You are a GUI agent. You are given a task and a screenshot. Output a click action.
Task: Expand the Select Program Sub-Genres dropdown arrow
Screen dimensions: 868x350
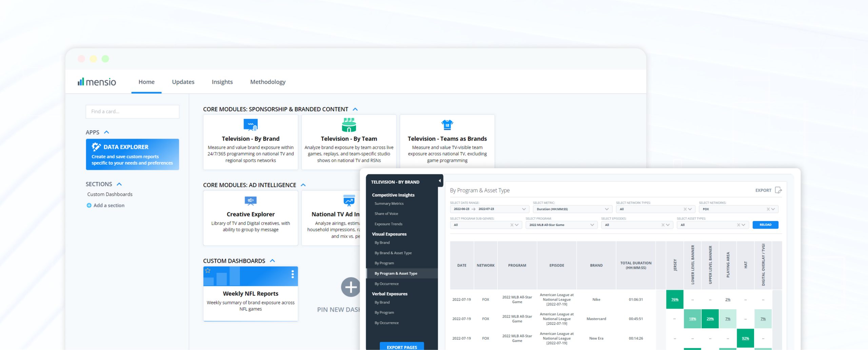coord(517,225)
